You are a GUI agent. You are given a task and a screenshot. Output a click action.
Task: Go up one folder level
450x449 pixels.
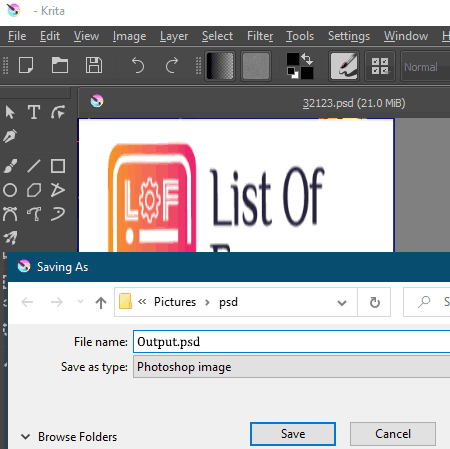click(101, 302)
